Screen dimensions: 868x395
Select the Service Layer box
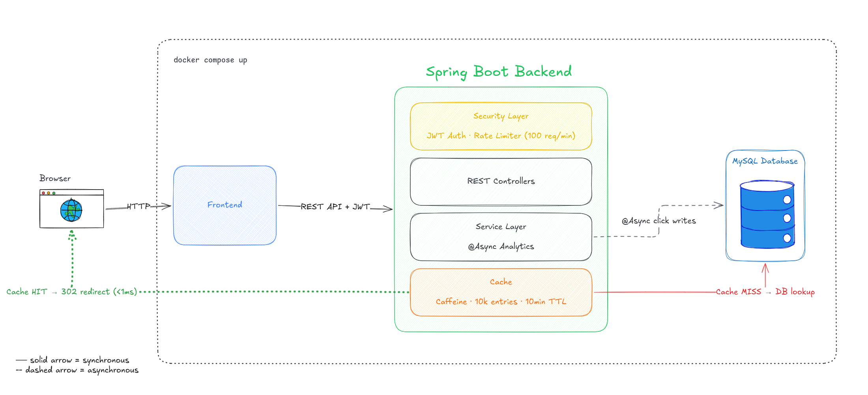point(501,237)
